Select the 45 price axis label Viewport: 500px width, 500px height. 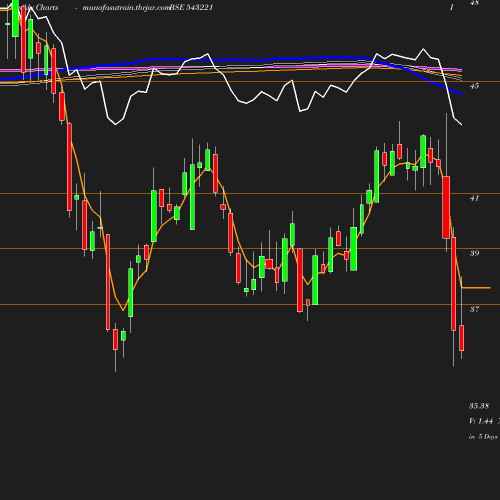click(474, 86)
